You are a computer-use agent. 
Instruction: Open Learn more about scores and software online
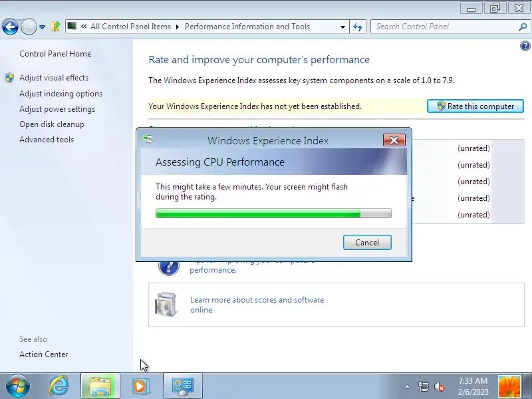click(x=257, y=305)
